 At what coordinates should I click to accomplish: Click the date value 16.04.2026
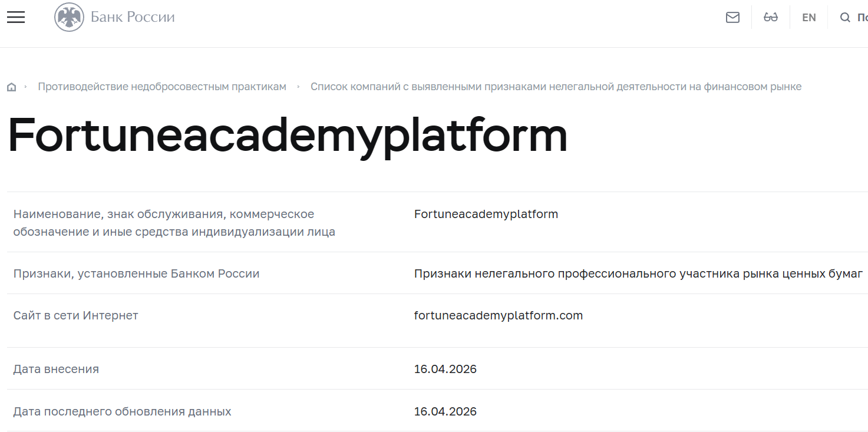tap(445, 368)
